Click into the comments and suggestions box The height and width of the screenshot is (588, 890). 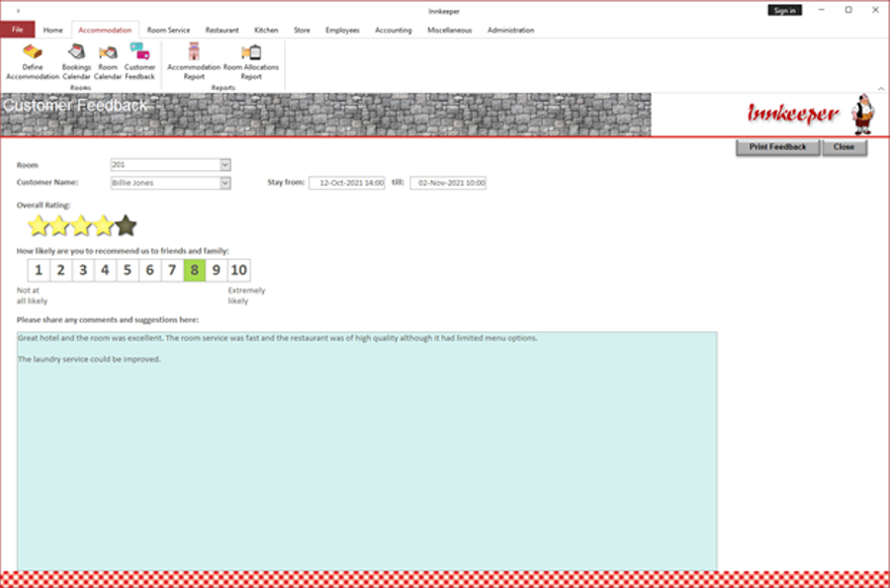[367, 451]
